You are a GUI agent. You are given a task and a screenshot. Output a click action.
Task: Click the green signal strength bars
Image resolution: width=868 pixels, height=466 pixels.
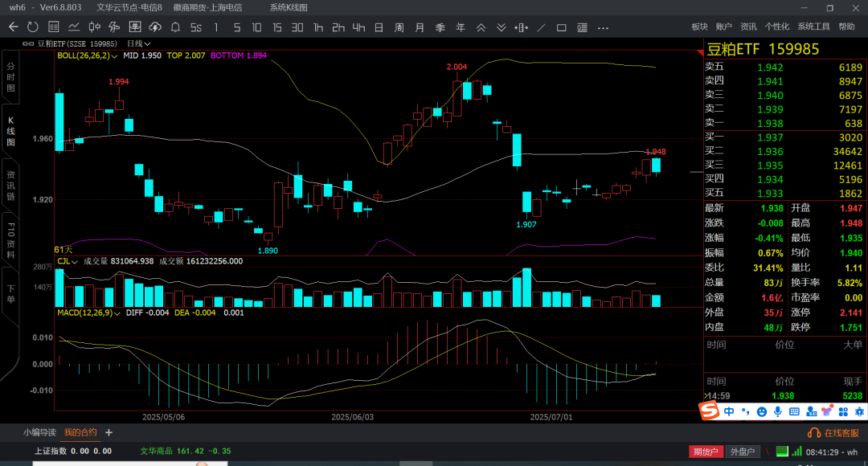tap(796, 451)
